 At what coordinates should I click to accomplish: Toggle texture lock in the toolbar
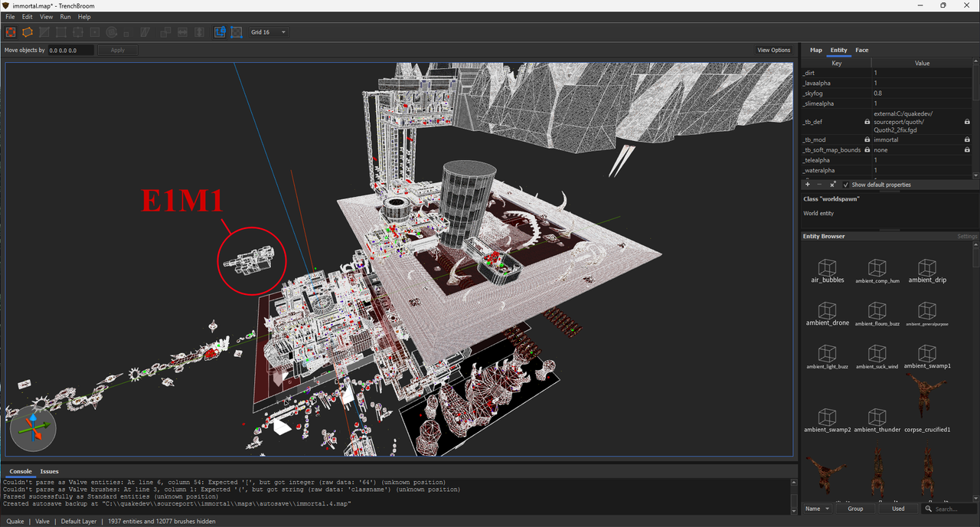point(220,32)
